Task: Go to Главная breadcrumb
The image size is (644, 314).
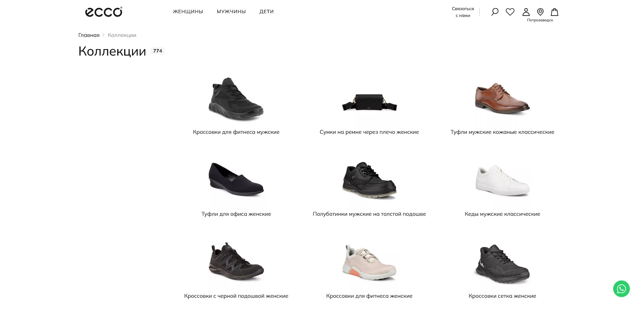Action: (x=89, y=35)
